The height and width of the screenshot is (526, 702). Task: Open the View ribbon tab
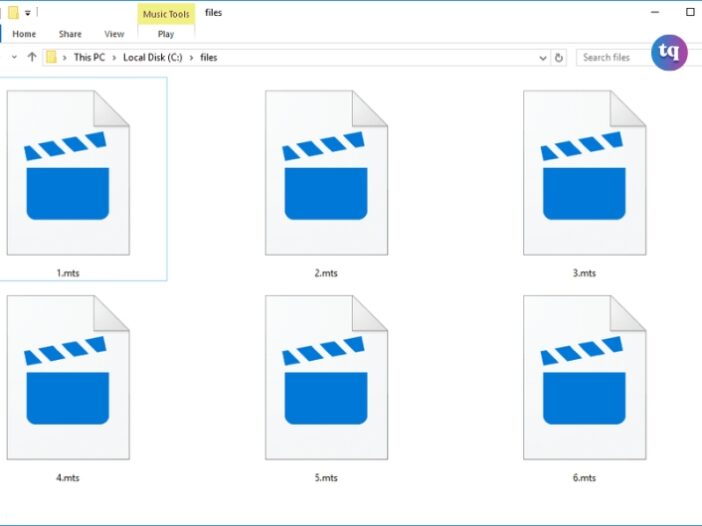114,34
